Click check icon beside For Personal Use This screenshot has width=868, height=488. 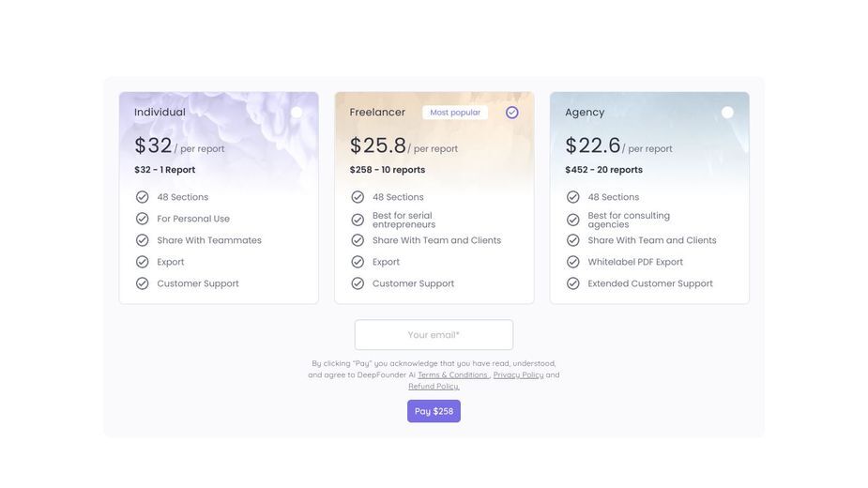(x=143, y=219)
